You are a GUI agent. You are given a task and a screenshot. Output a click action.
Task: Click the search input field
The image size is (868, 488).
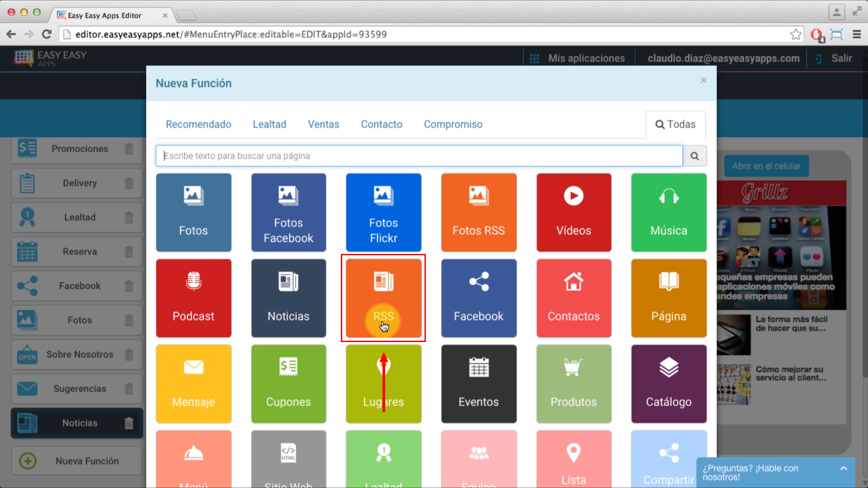tap(419, 155)
